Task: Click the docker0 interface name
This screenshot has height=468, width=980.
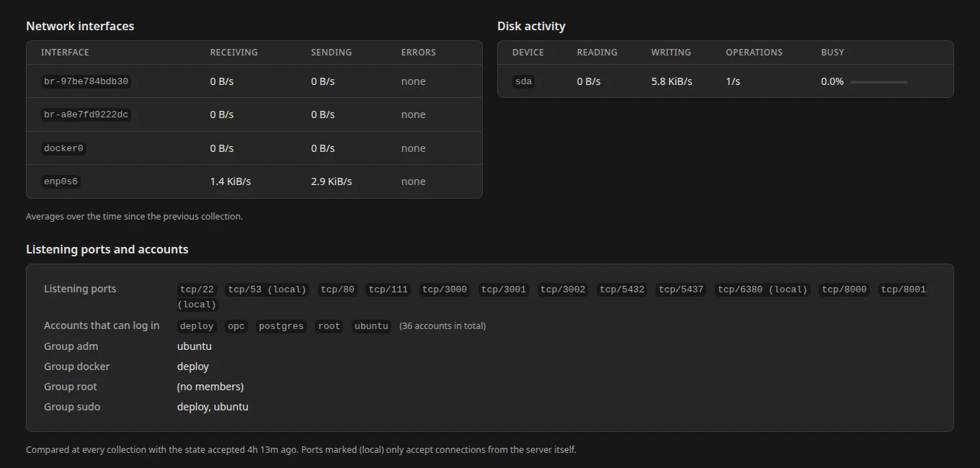Action: [63, 148]
